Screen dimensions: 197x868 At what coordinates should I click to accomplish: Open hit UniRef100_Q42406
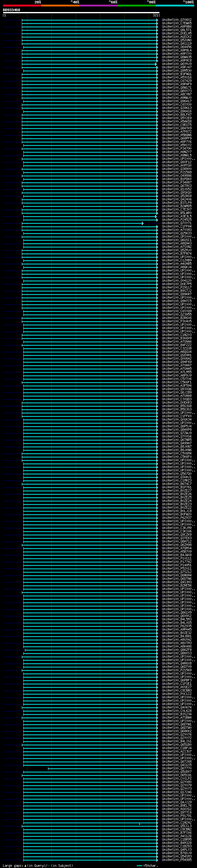(177, 200)
